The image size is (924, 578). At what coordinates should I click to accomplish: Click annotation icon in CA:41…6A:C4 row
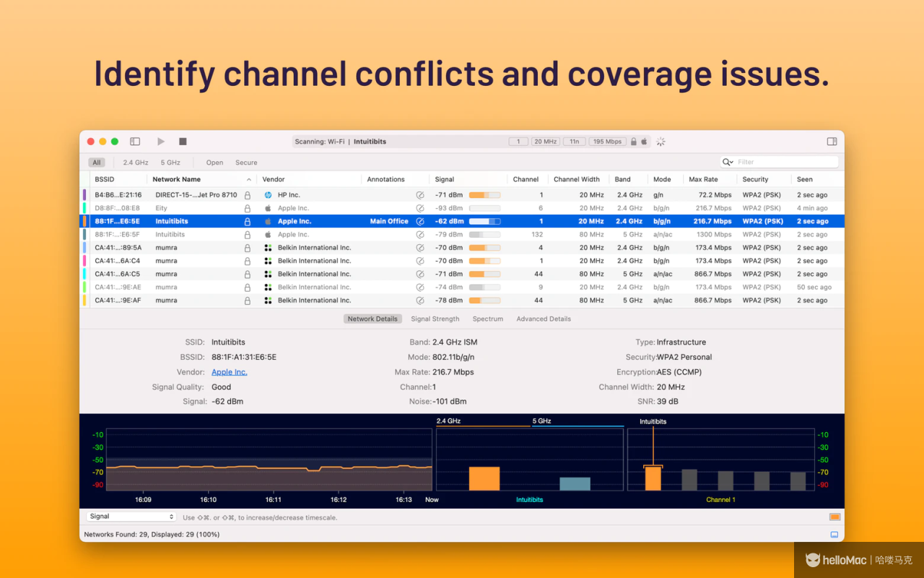coord(420,261)
